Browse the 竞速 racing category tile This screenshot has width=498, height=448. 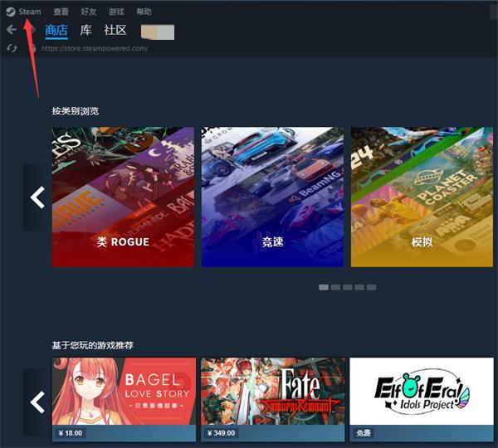272,197
